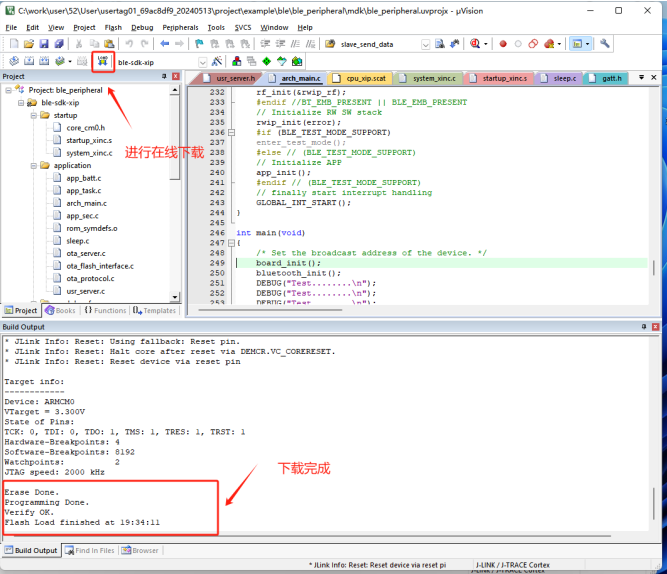Open the Pack Installer icon
The height and width of the screenshot is (574, 667).
pyautogui.click(x=296, y=61)
